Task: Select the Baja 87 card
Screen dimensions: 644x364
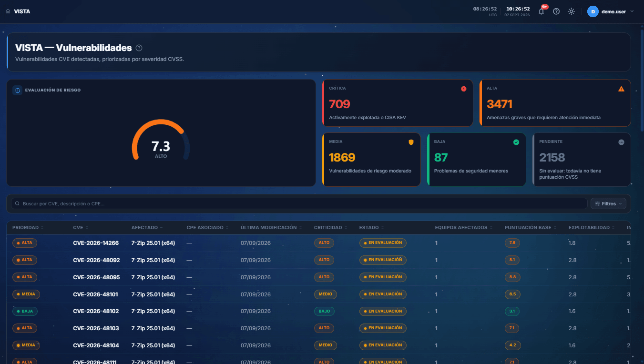Action: (477, 159)
